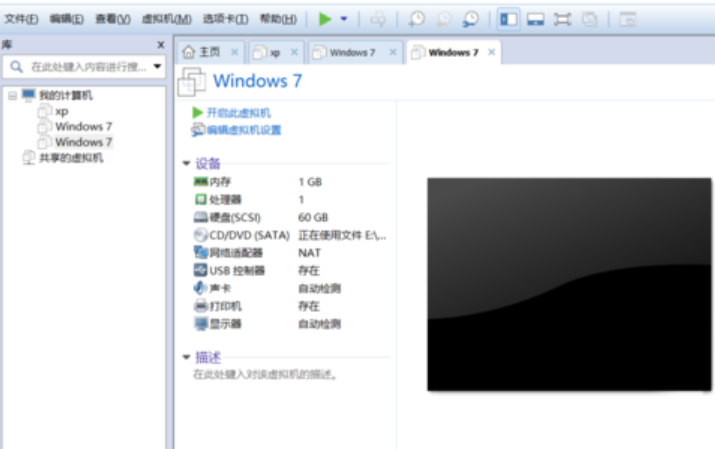Viewport: 715px width, 449px height.
Task: Click the 开启此虚拟机 link
Action: [238, 113]
